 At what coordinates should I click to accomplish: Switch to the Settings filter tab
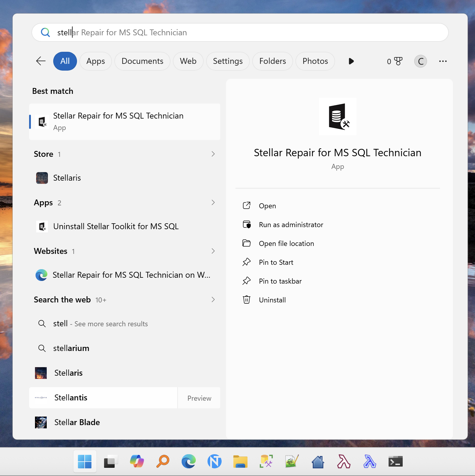(x=228, y=61)
